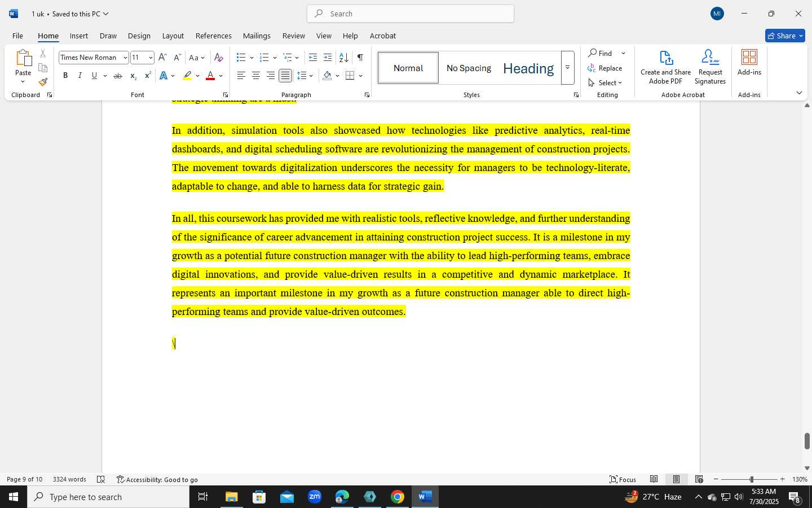Switch to the Insert tab
The image size is (812, 508).
(79, 36)
